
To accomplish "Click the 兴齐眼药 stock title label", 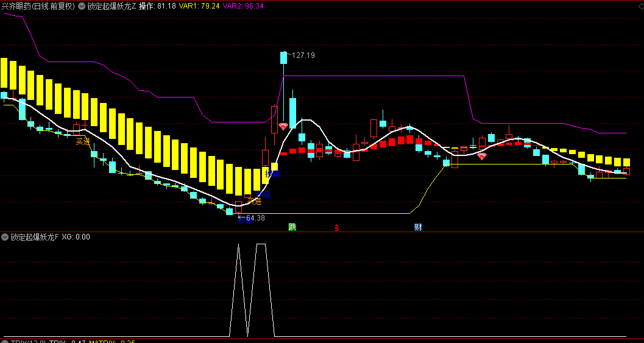I will pos(38,6).
